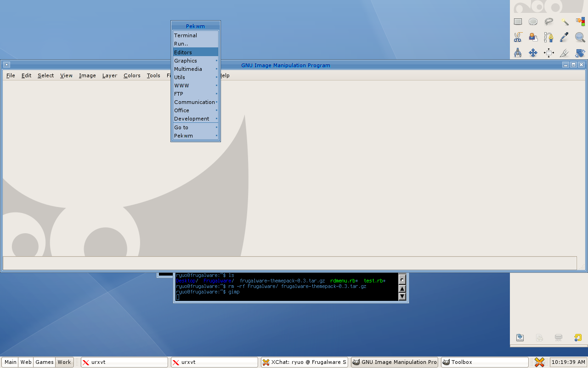Open the Image menu in GIMP
This screenshot has width=588, height=368.
point(87,75)
